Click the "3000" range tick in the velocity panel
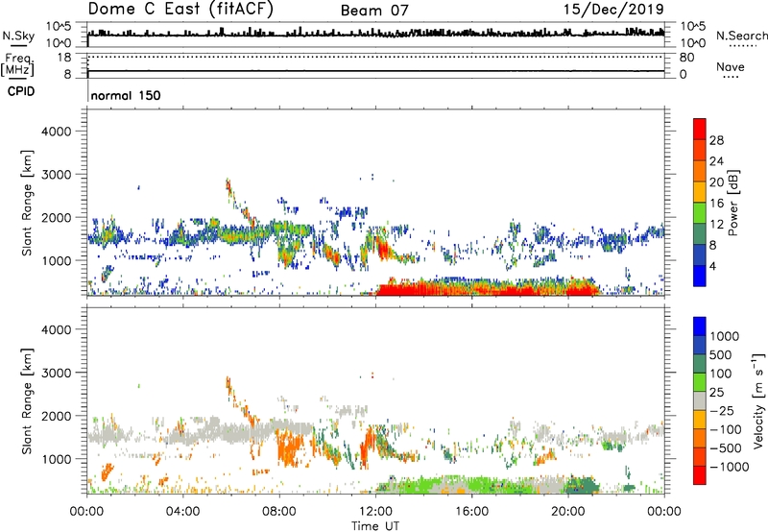 click(56, 373)
